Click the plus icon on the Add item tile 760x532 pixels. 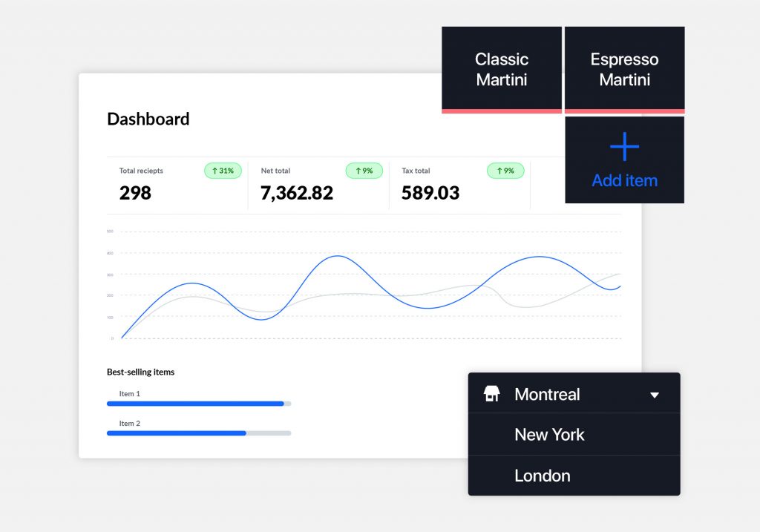coord(624,147)
